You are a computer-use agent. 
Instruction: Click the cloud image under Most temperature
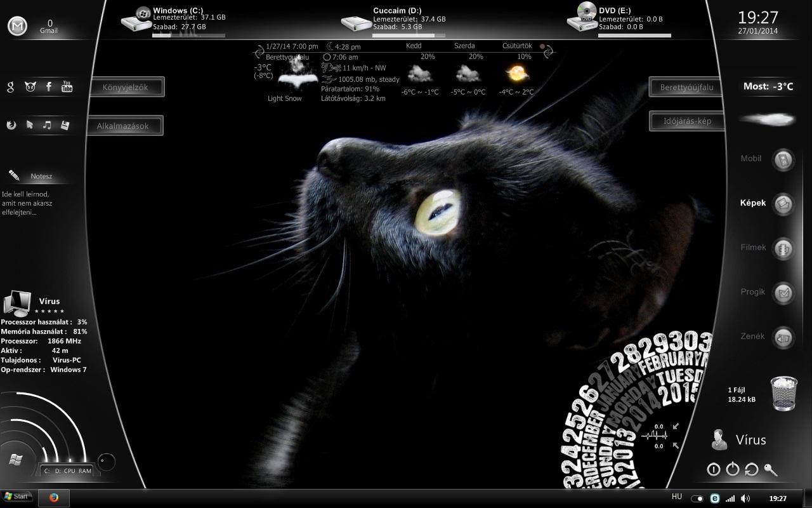tap(768, 119)
